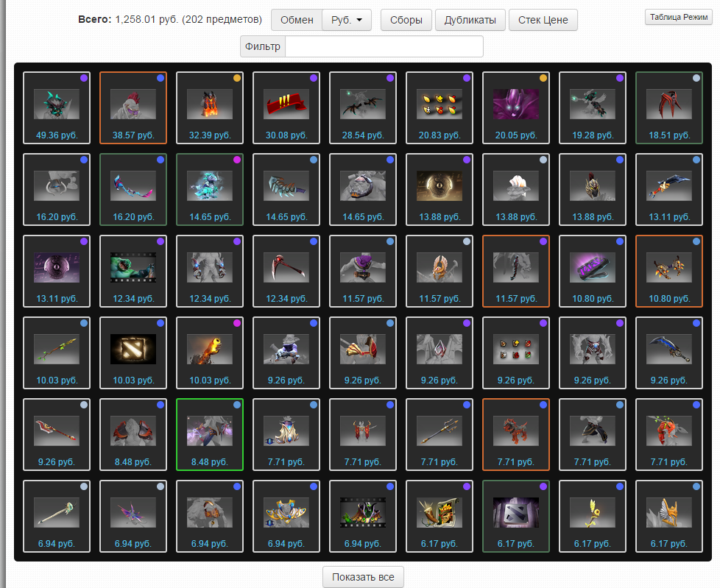
Task: Click the Сборы button
Action: click(406, 20)
